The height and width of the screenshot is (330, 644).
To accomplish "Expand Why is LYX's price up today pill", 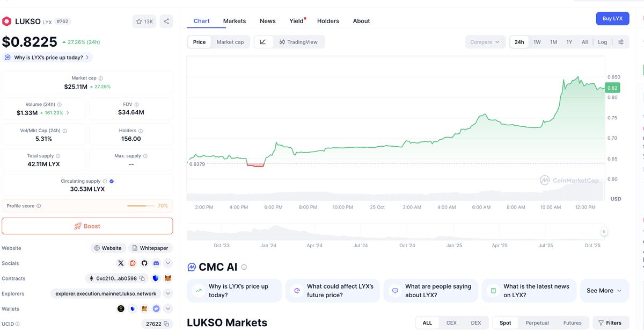I will 47,58.
